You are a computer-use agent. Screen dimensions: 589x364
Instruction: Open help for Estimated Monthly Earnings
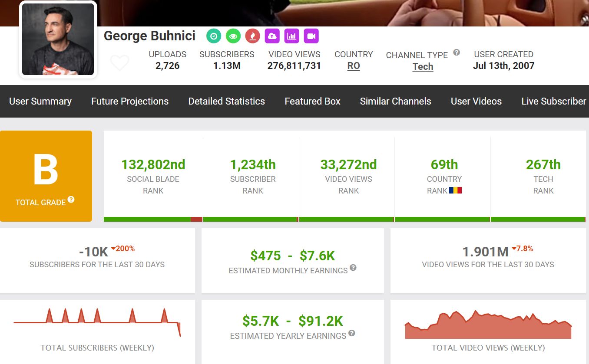(353, 268)
